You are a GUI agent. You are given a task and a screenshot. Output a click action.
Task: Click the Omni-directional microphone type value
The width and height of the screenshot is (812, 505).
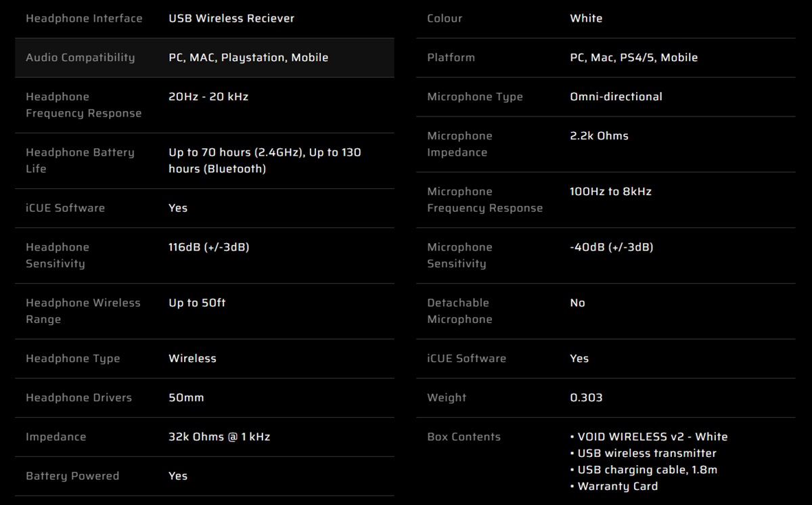[616, 97]
